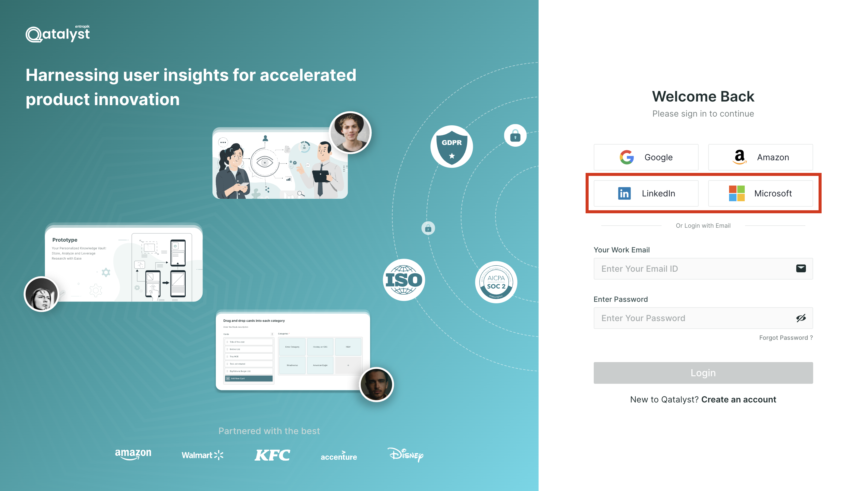Sign in with Amazon
This screenshot has width=868, height=491.
coord(760,157)
